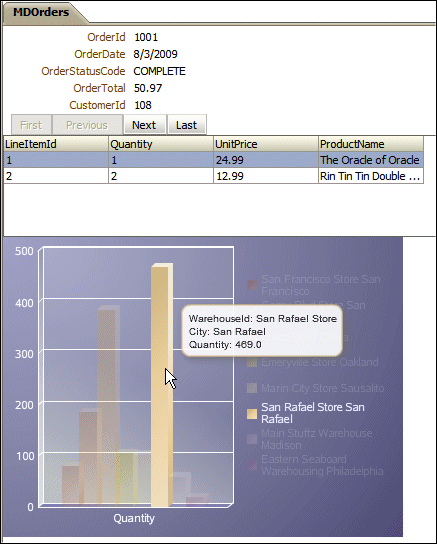Sort by LineItemId column header
This screenshot has height=544, width=437.
[56, 144]
